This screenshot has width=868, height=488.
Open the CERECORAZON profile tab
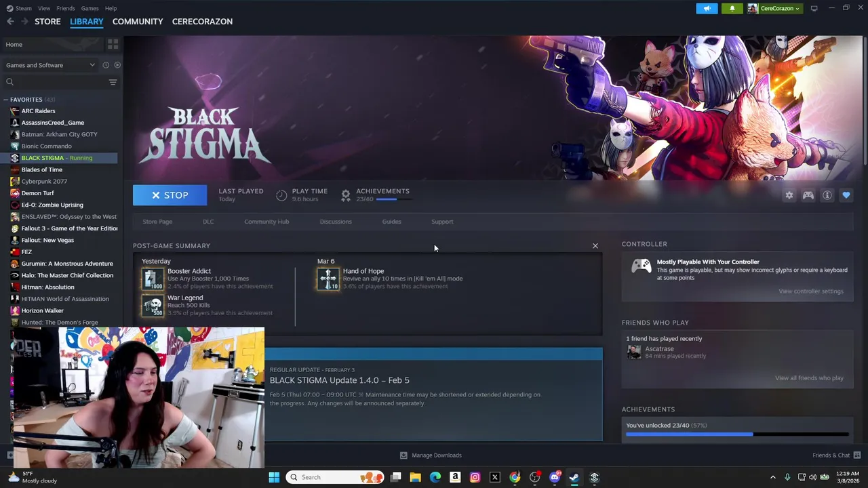202,22
